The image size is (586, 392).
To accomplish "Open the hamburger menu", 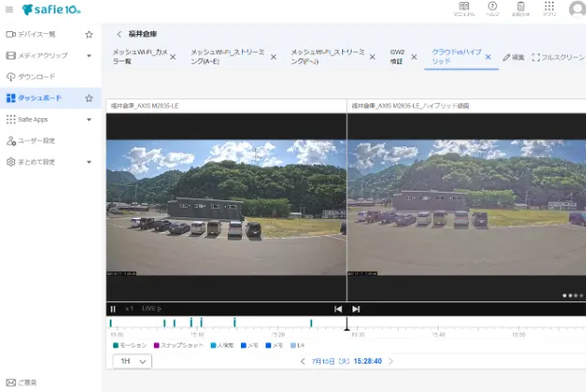I will 9,9.
